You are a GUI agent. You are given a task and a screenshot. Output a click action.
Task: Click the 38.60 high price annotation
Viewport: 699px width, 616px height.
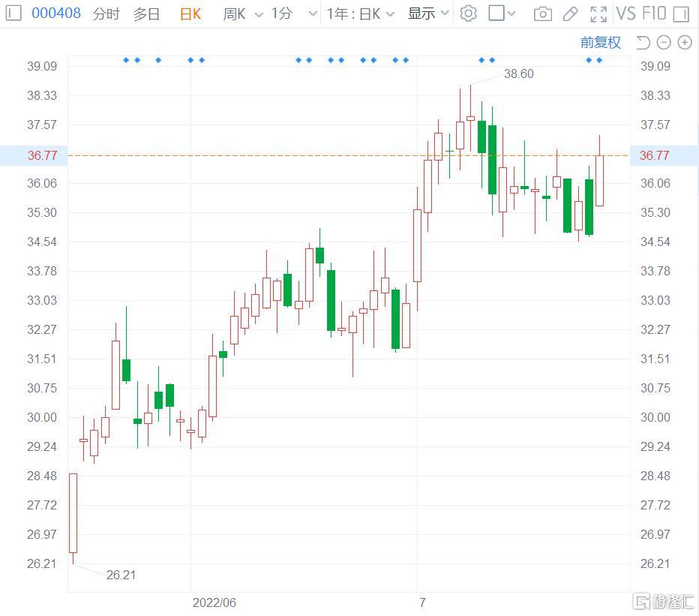click(x=518, y=74)
